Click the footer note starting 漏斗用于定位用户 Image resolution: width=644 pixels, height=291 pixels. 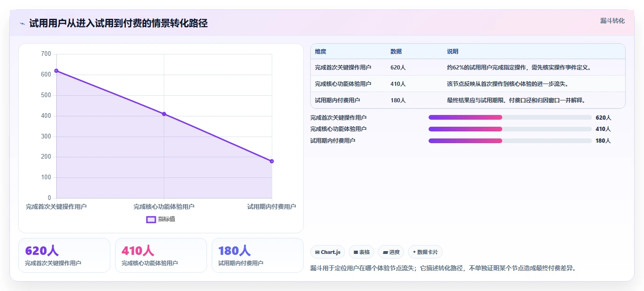[443, 268]
